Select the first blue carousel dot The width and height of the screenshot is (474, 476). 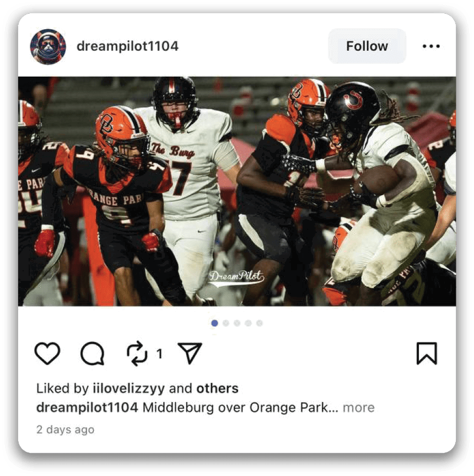(214, 323)
